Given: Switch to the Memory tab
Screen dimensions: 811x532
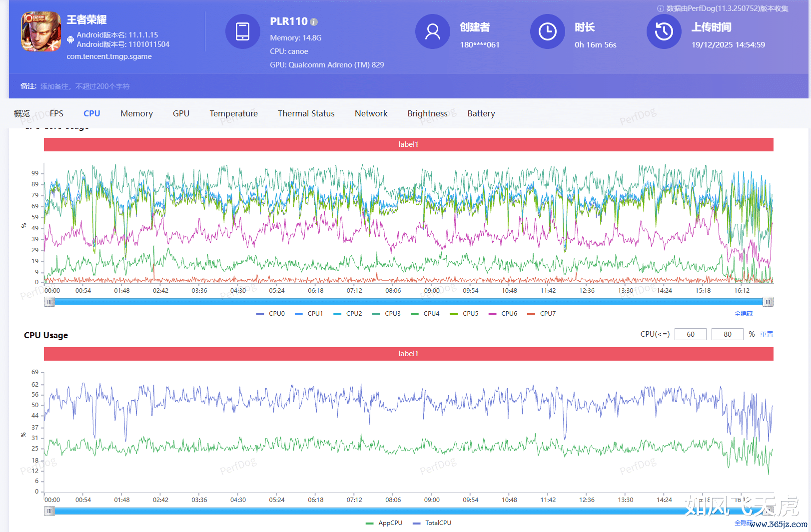Looking at the screenshot, I should [x=136, y=113].
